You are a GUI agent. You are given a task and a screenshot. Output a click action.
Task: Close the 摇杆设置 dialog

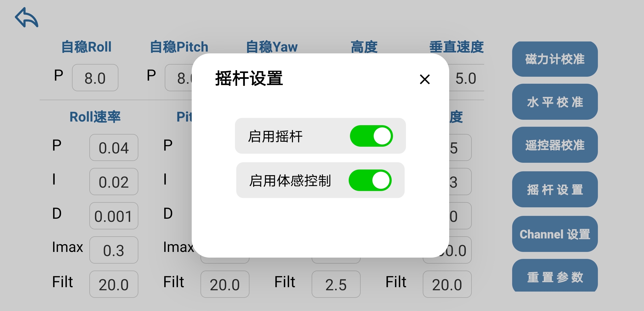(425, 79)
